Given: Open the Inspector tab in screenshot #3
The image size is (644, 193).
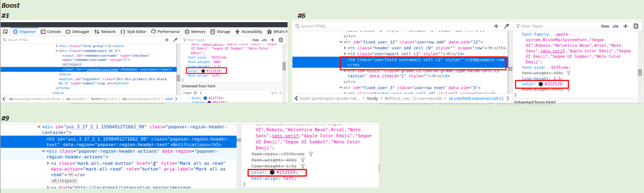Looking at the screenshot, I should (x=25, y=32).
